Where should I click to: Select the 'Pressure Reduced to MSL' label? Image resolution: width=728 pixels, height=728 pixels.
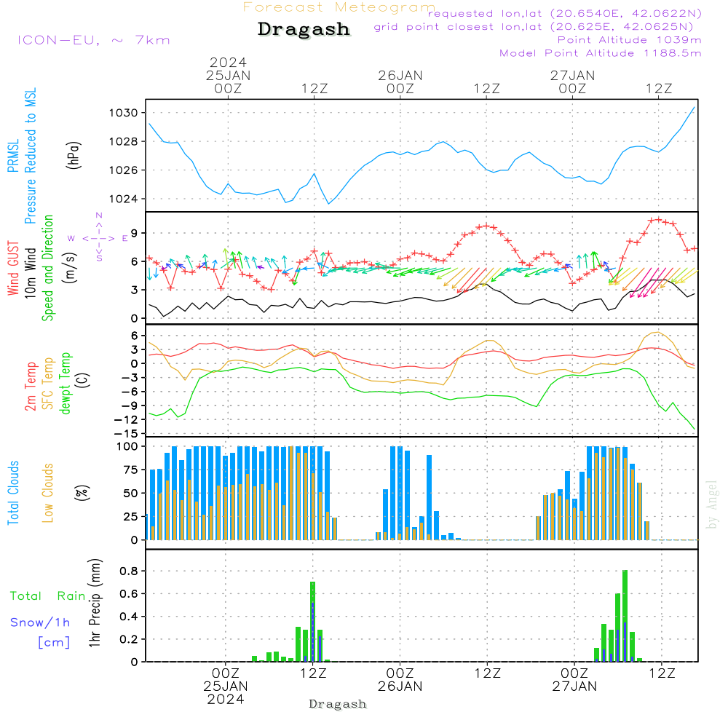point(30,156)
